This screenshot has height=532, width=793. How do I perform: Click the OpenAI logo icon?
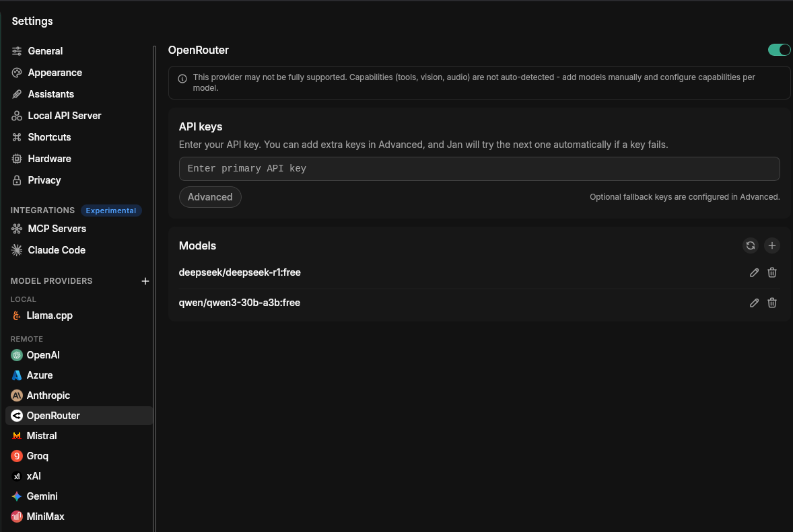tap(17, 355)
